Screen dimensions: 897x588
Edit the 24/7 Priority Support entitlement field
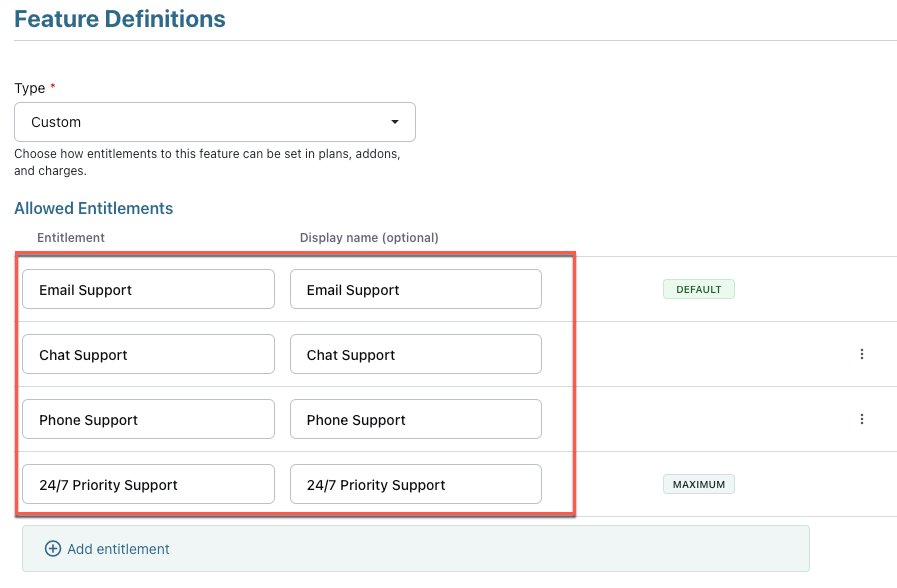148,485
